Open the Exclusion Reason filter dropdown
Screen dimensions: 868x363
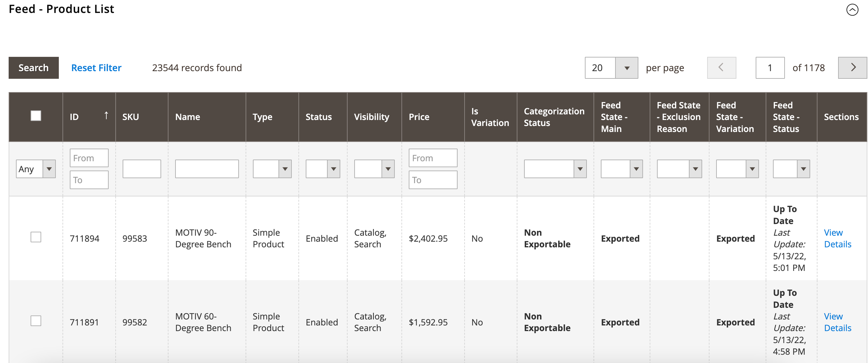679,169
